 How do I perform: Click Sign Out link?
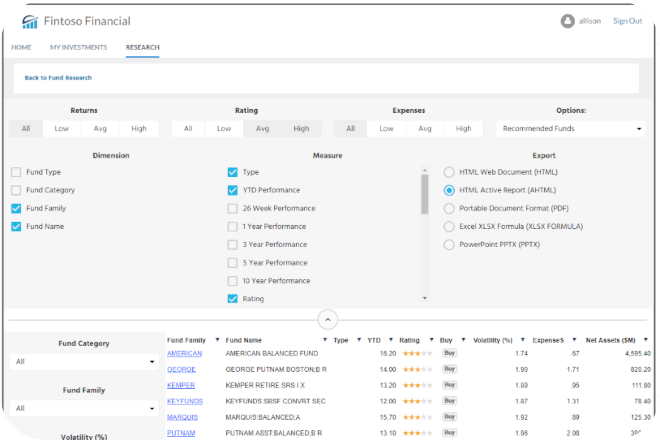(x=627, y=21)
